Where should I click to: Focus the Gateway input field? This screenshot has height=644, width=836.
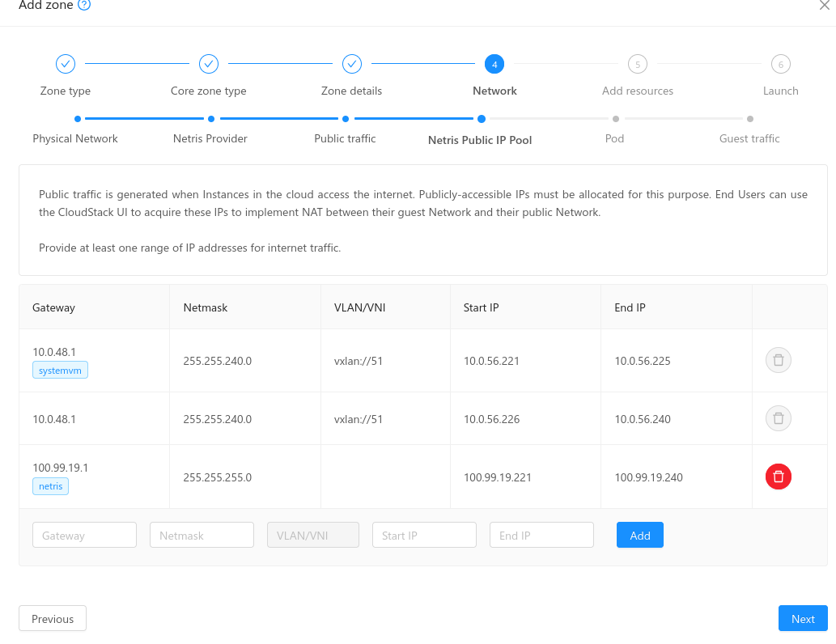coord(85,535)
